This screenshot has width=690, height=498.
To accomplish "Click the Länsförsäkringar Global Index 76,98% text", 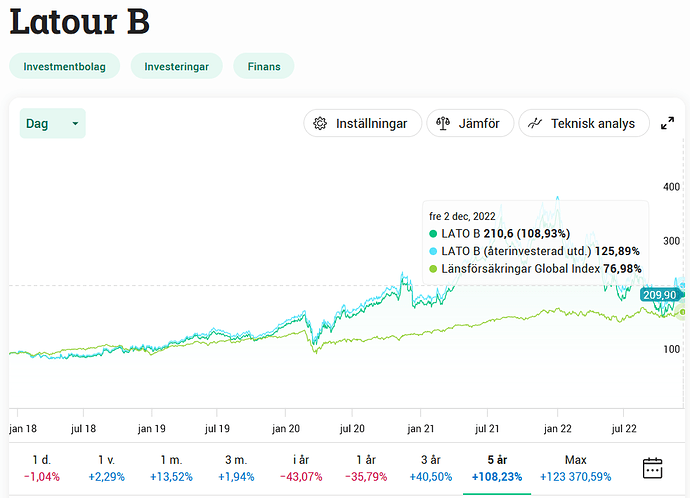I will click(541, 269).
